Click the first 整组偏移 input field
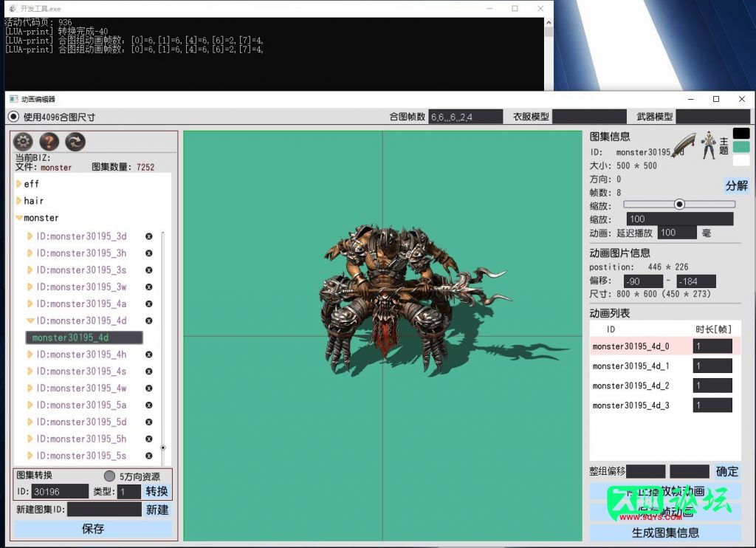This screenshot has height=548, width=756. coord(645,471)
